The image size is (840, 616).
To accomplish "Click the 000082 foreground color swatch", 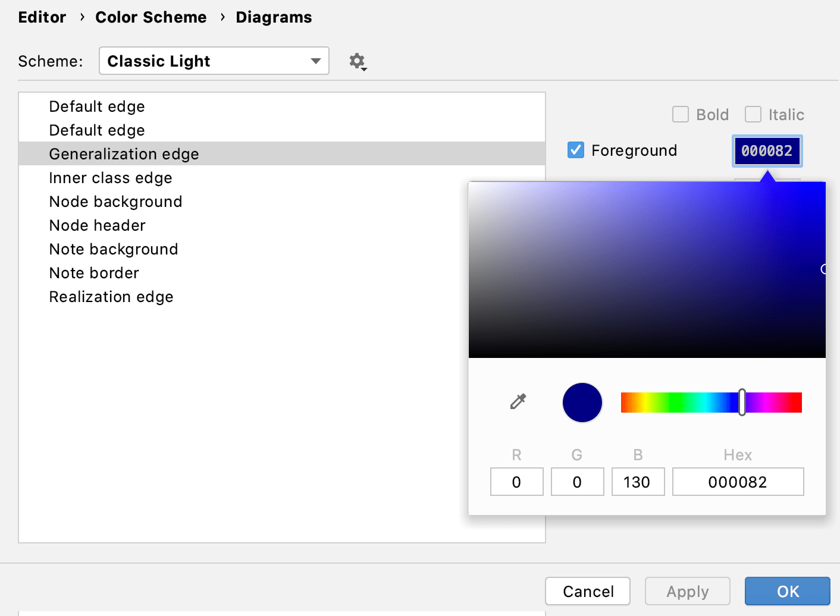I will 767,151.
